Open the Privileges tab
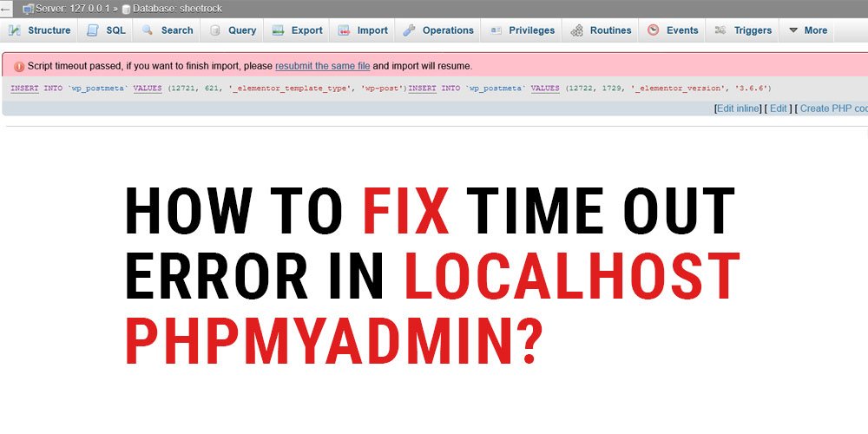 point(523,30)
